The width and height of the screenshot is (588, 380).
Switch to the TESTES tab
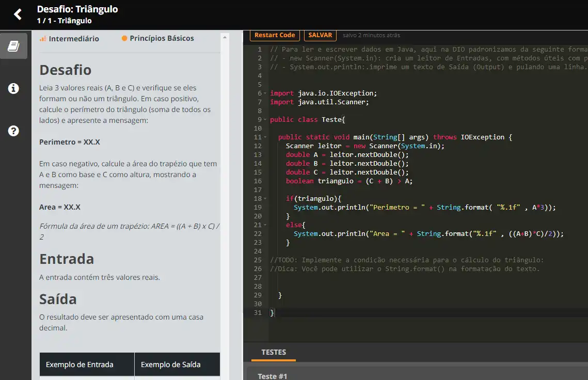pyautogui.click(x=274, y=352)
